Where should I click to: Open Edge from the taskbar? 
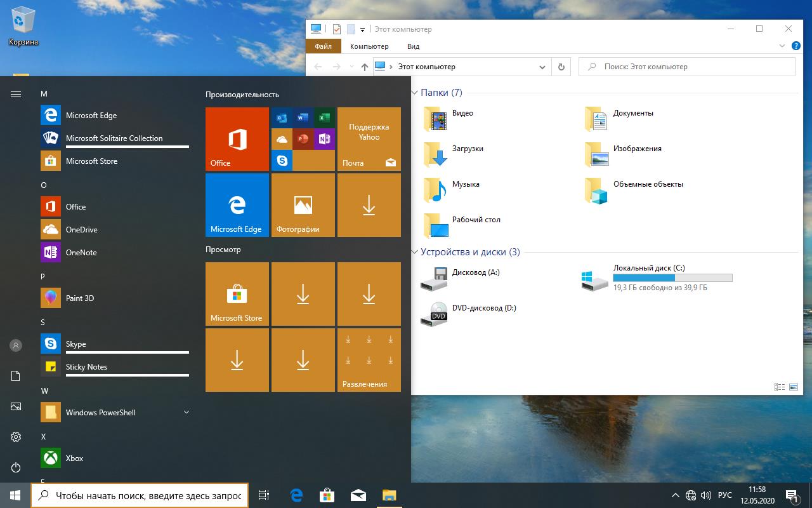click(x=296, y=495)
